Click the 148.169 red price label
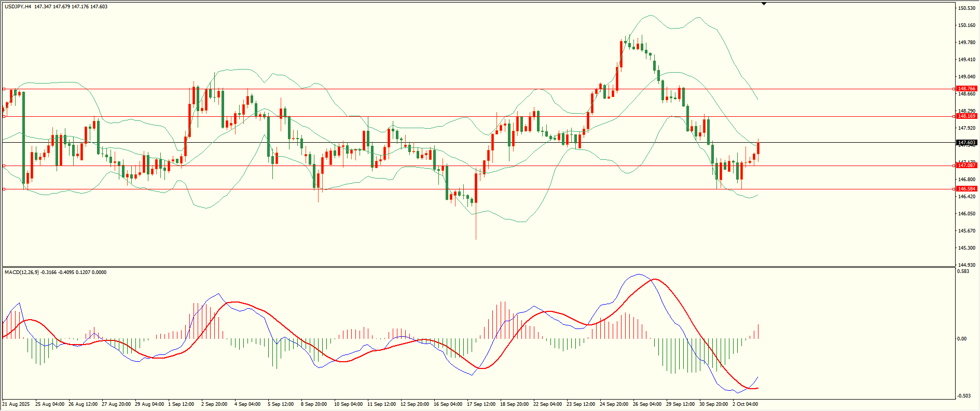The height and width of the screenshot is (411, 980). (967, 116)
